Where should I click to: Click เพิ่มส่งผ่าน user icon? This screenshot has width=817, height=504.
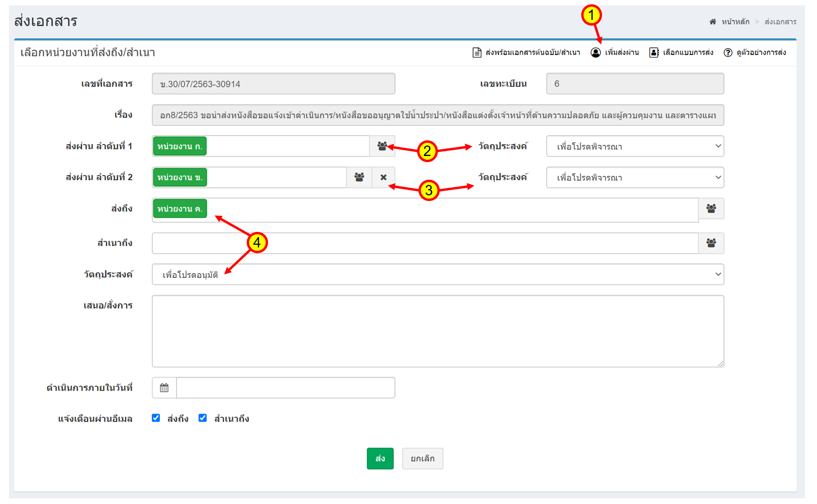click(595, 53)
